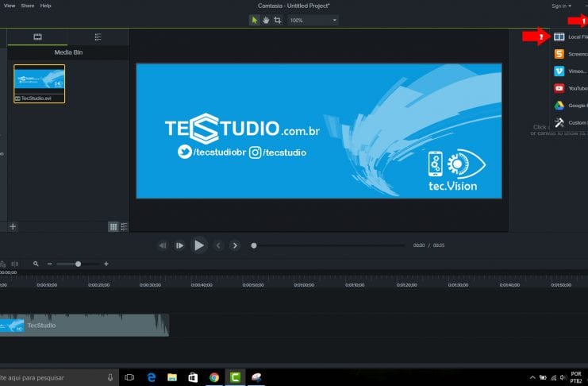This screenshot has height=386, width=588.
Task: Select the TecStudio.avi media thumbnail
Action: point(40,83)
